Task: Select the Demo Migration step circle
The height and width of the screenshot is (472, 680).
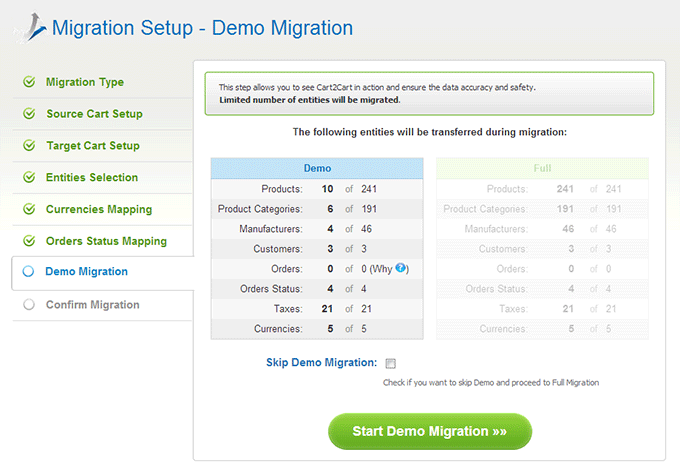Action: click(28, 272)
